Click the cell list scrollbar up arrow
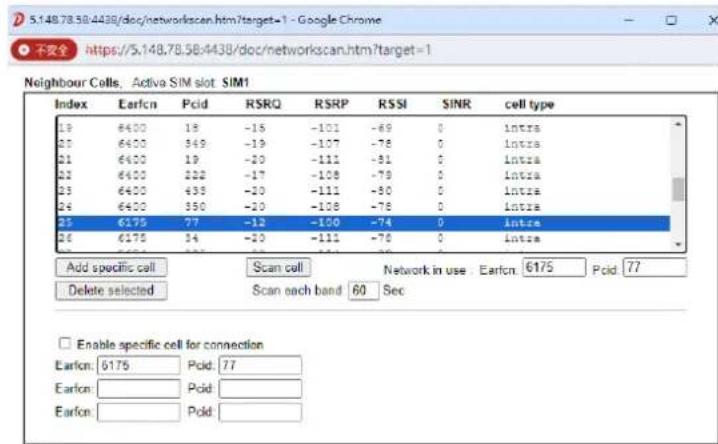This screenshot has width=718, height=444. point(678,124)
